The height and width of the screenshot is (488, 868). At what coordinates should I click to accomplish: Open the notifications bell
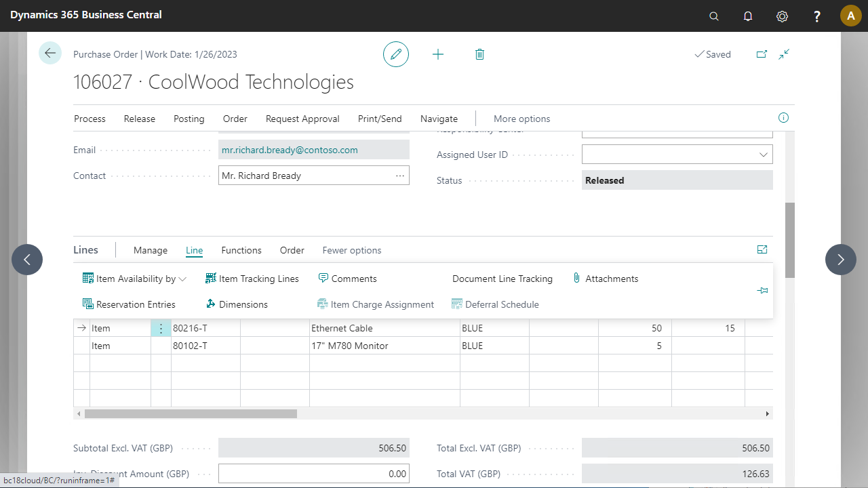[x=748, y=16]
